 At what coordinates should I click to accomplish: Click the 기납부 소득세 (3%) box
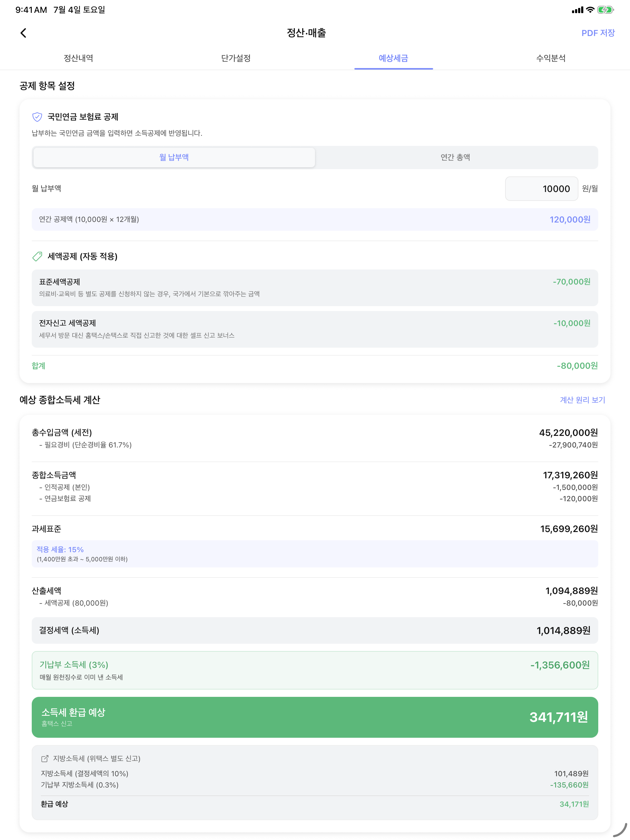tap(315, 670)
